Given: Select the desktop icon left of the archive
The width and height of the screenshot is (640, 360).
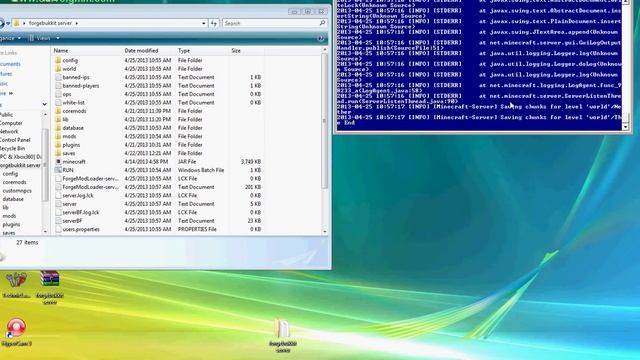Looking at the screenshot, I should (x=16, y=280).
